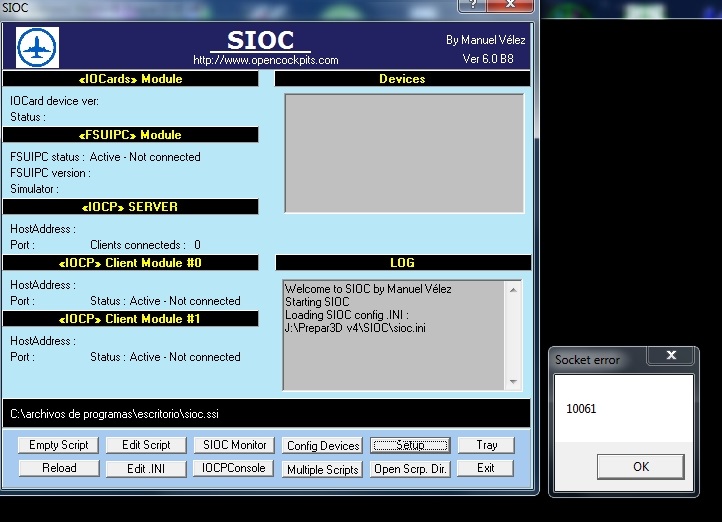
Task: Launch SIOC Monitor
Action: 234,445
